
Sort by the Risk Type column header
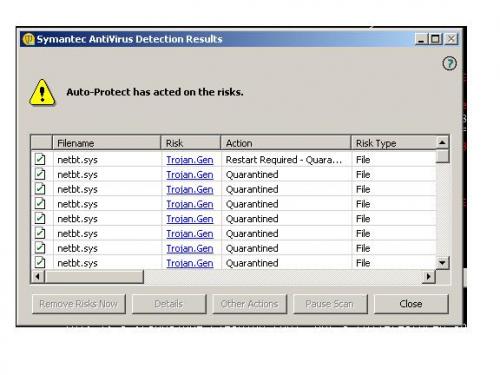pos(393,143)
